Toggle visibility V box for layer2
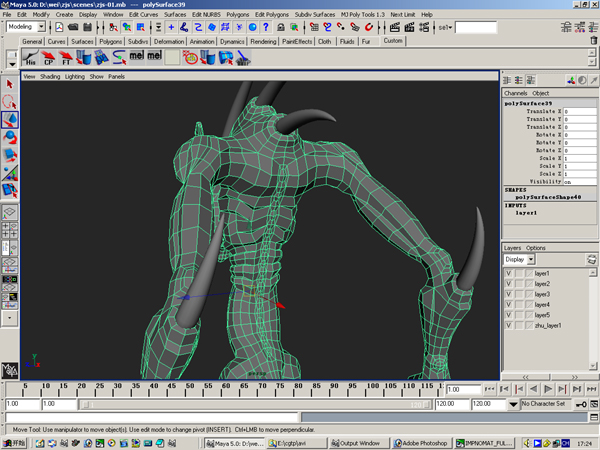This screenshot has height=450, width=600. [x=509, y=284]
